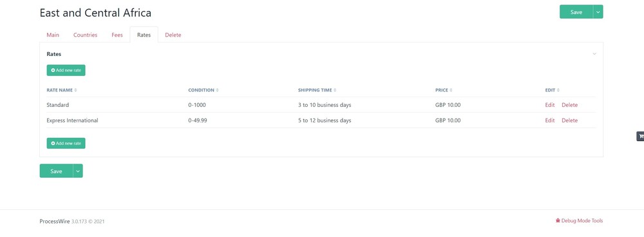Open the bottom Save dropdown arrow
The height and width of the screenshot is (237, 644).
point(78,171)
